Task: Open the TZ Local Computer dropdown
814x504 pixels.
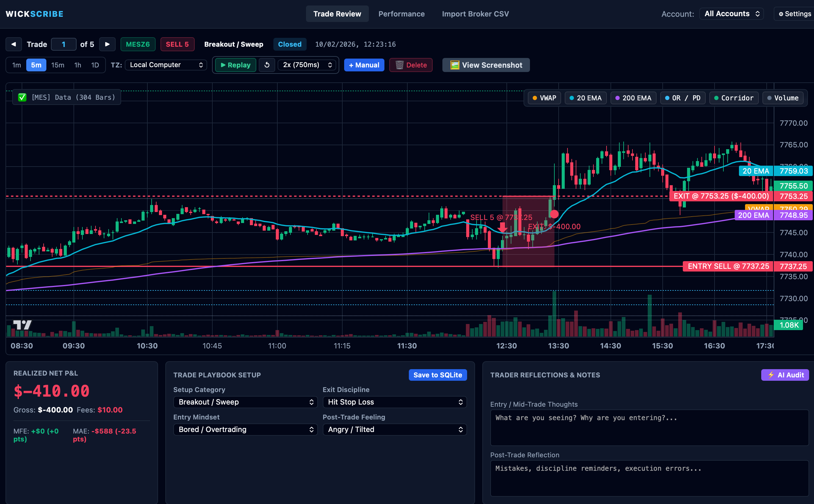Action: point(166,65)
